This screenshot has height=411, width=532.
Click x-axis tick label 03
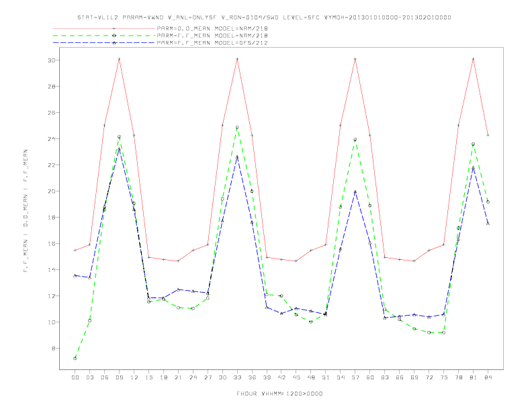pyautogui.click(x=89, y=377)
